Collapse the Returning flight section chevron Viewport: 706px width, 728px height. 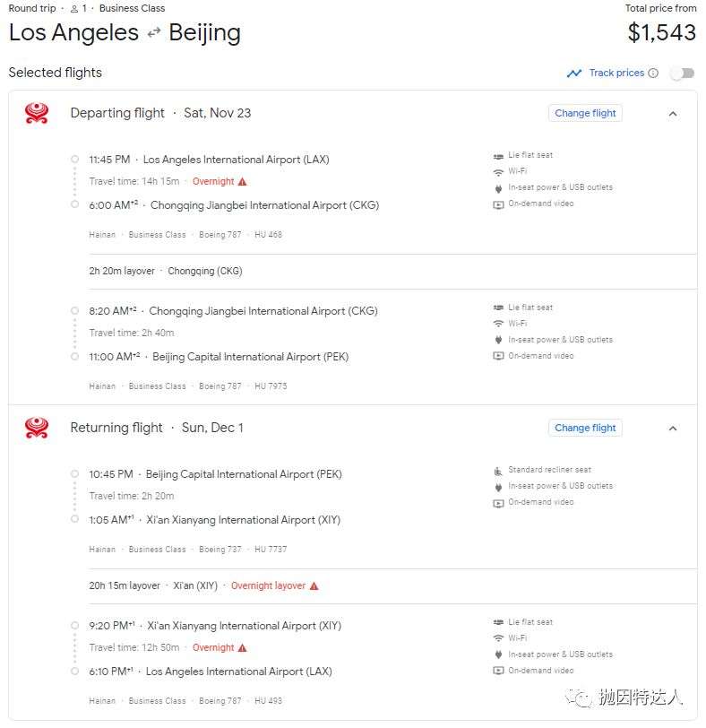673,429
